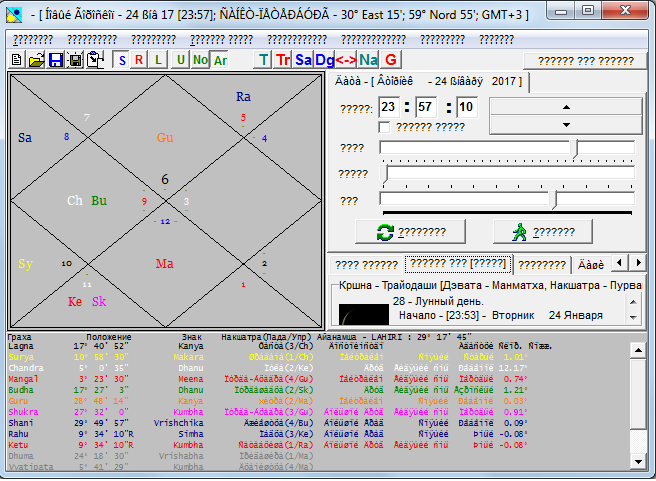Click the down arrow time decrement button
656x481 pixels.
click(566, 125)
